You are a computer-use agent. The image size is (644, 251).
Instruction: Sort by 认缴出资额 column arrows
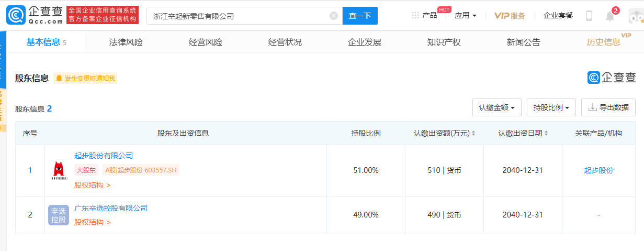(473, 133)
